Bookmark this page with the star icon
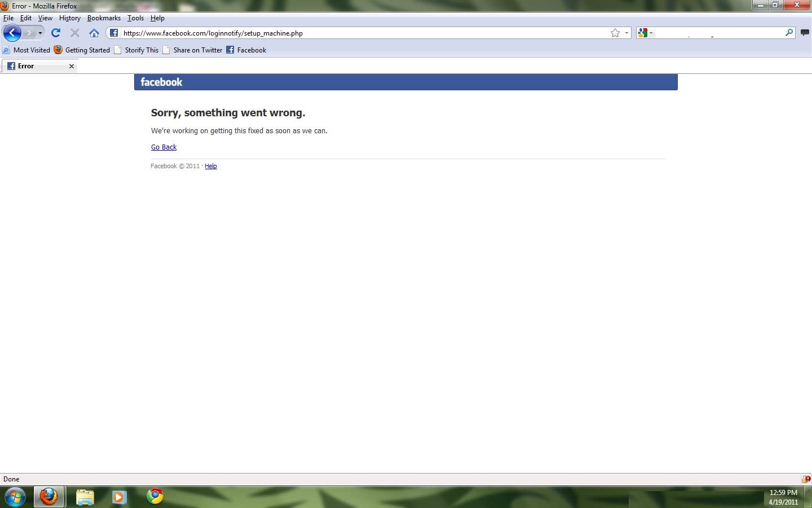The width and height of the screenshot is (812, 508). (615, 33)
